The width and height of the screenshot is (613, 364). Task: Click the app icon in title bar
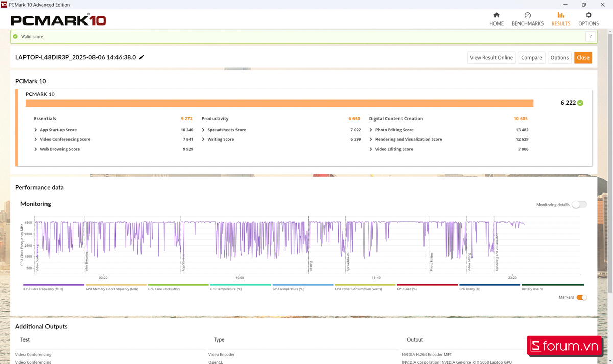click(x=4, y=5)
